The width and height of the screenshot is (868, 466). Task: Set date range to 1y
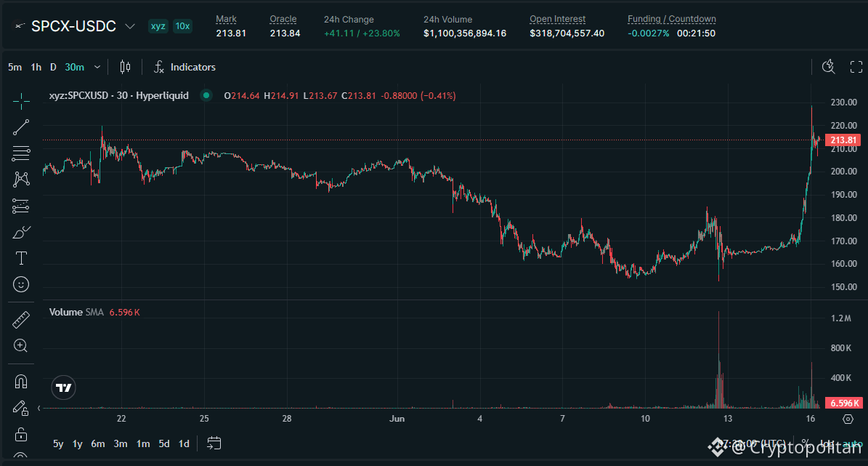(78, 444)
